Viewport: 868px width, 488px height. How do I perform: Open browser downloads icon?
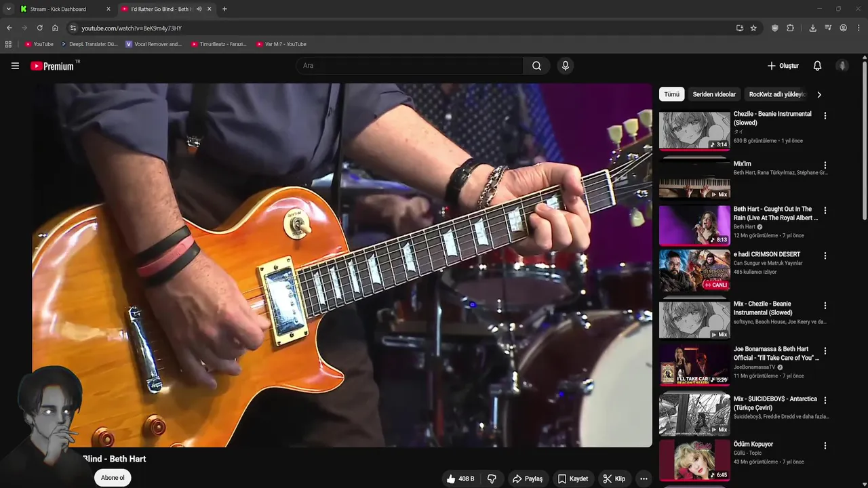(812, 28)
